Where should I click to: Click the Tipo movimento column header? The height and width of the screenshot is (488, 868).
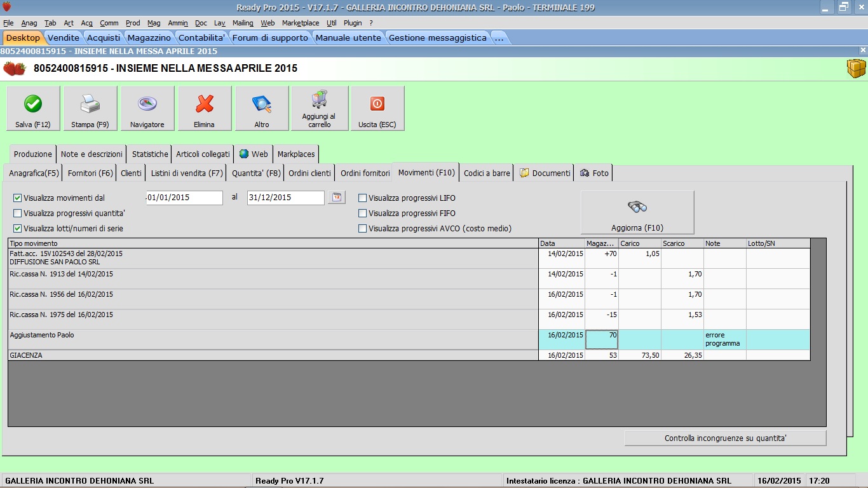(x=273, y=243)
